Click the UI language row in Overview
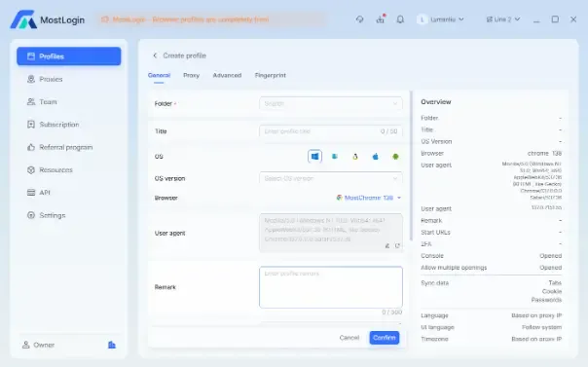588x367 pixels. [x=492, y=327]
